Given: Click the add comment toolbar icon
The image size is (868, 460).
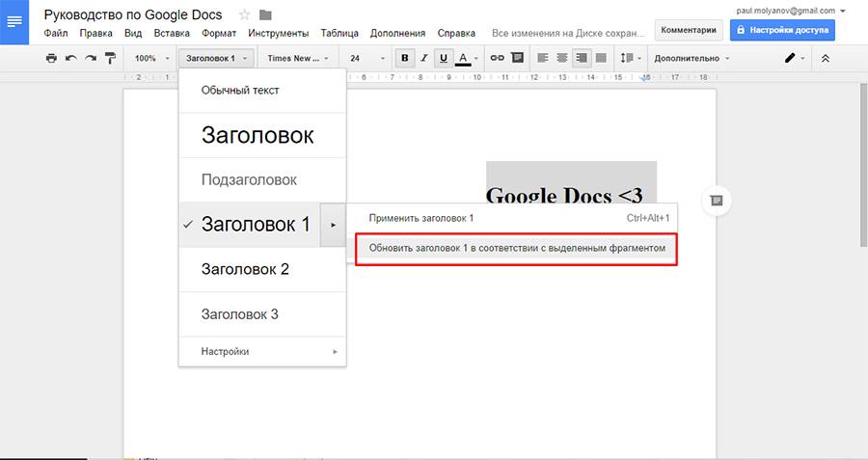Looking at the screenshot, I should tap(517, 58).
